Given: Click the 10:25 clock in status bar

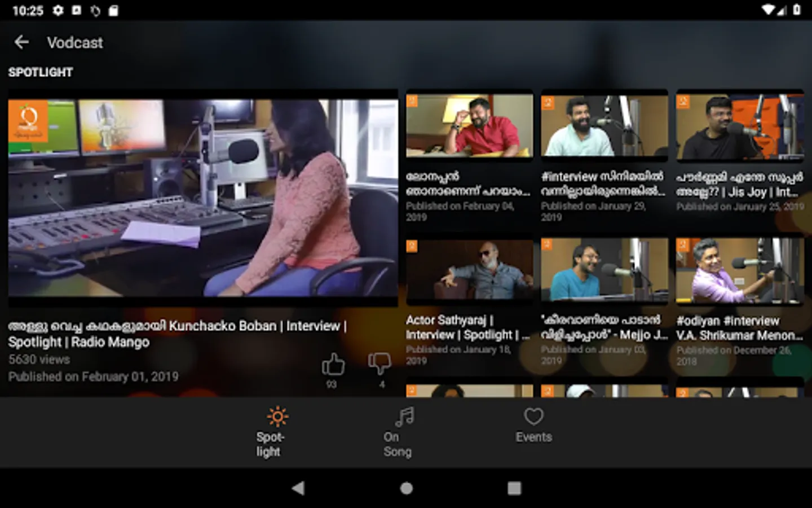Looking at the screenshot, I should click(x=28, y=10).
